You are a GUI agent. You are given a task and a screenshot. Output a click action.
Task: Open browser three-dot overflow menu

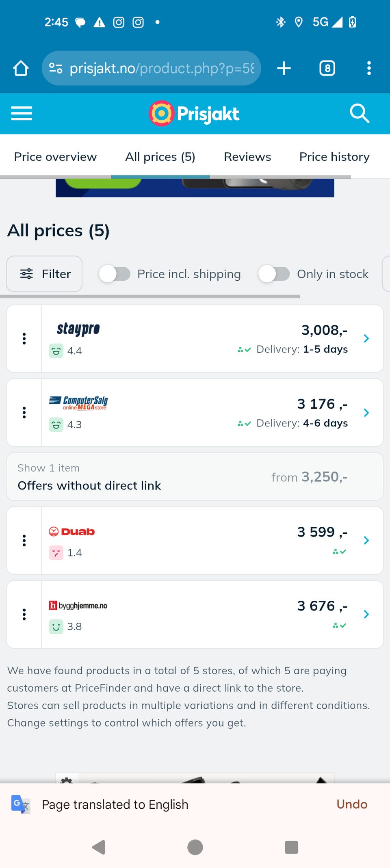point(369,68)
